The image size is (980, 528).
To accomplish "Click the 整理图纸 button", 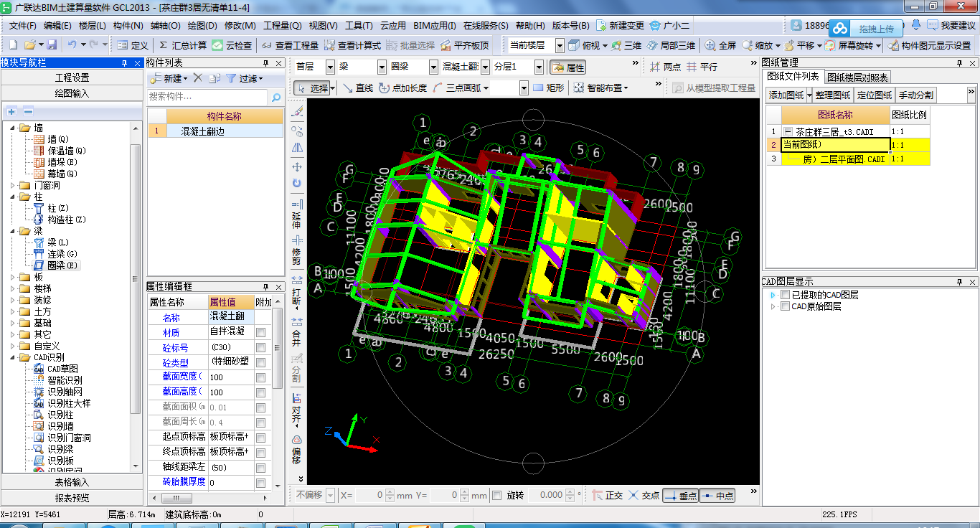I will tap(833, 95).
